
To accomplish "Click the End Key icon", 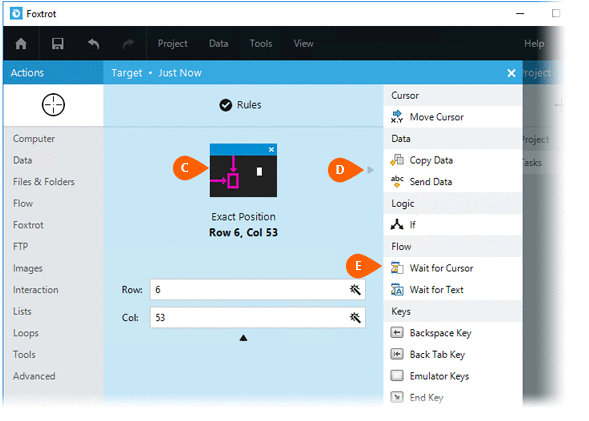I will coord(397,397).
